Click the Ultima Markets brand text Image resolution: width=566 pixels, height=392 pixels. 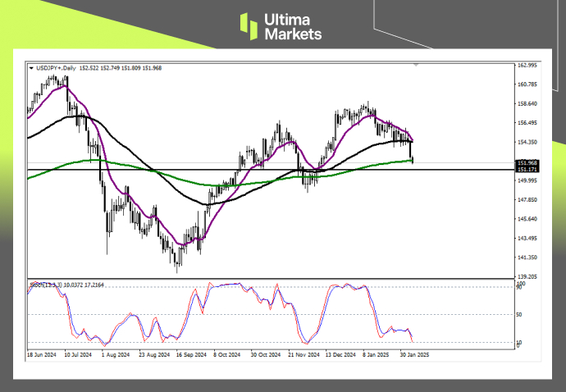click(x=293, y=26)
